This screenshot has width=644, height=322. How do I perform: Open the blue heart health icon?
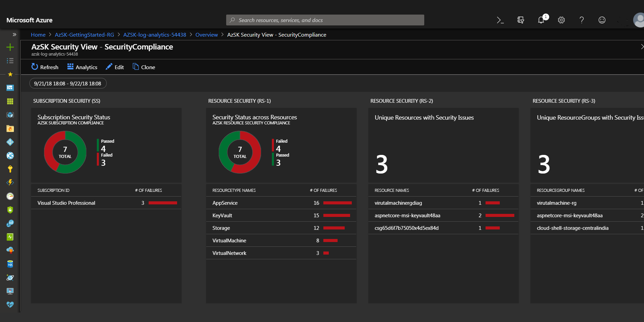coord(10,304)
